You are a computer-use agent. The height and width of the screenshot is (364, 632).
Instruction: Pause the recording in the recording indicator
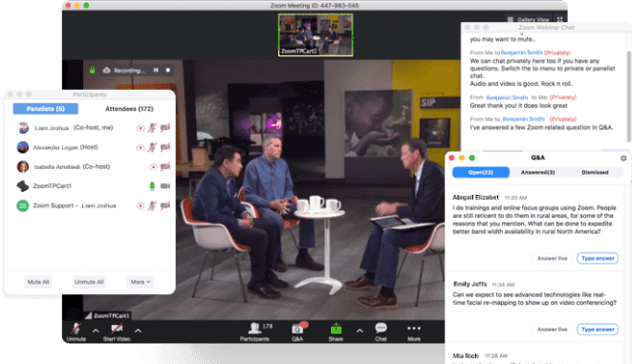pos(156,70)
